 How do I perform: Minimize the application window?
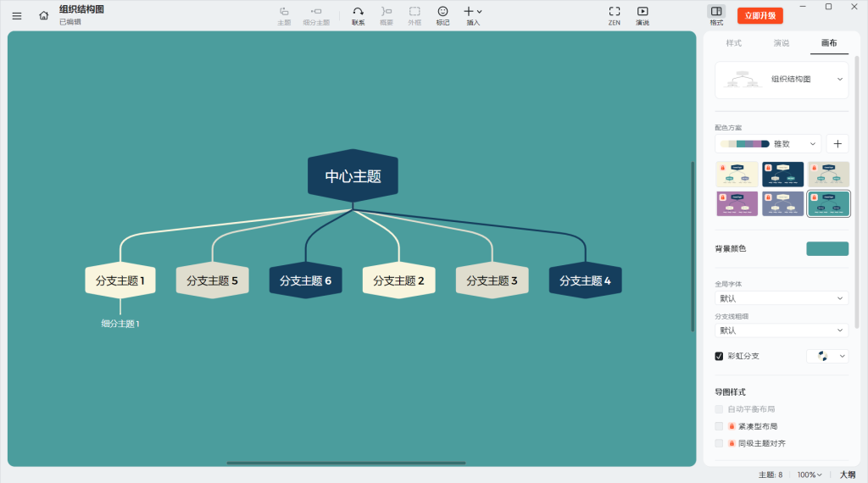pyautogui.click(x=803, y=7)
